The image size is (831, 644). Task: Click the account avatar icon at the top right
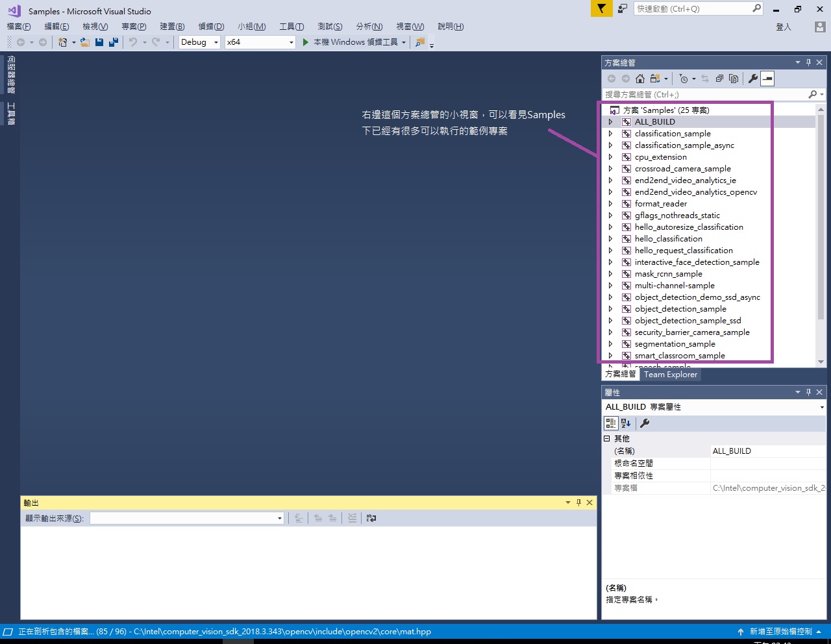[820, 27]
